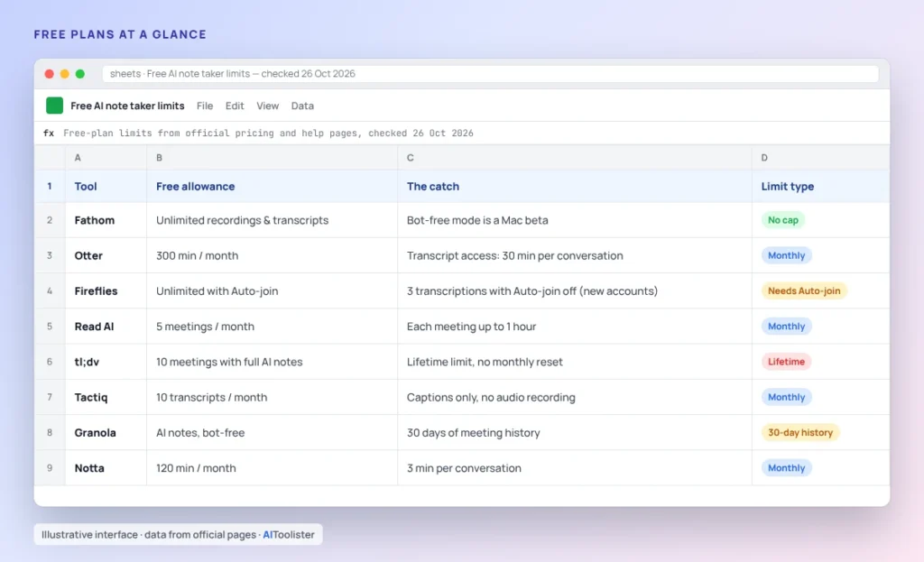Click the 'Tactiq' cell

click(106, 397)
